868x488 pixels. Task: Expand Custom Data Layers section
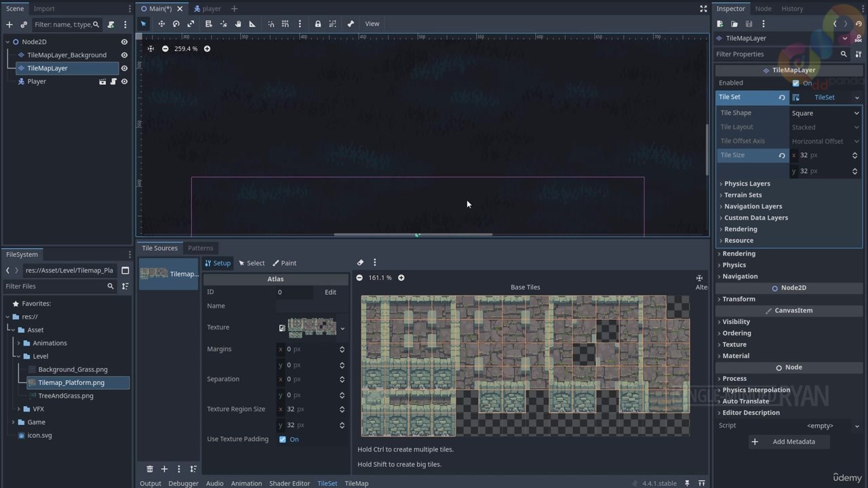pos(755,218)
